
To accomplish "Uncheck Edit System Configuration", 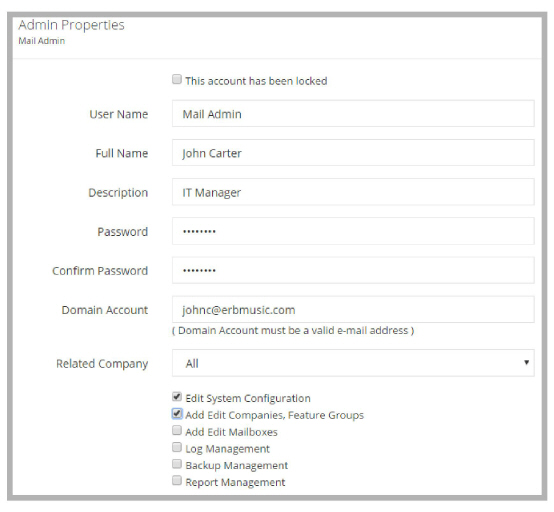I will [x=177, y=396].
